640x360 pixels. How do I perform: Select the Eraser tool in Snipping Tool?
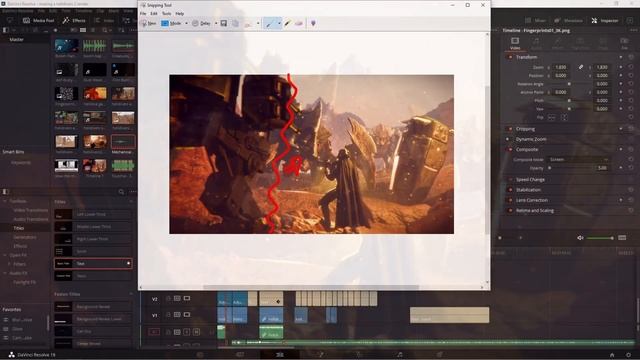299,24
